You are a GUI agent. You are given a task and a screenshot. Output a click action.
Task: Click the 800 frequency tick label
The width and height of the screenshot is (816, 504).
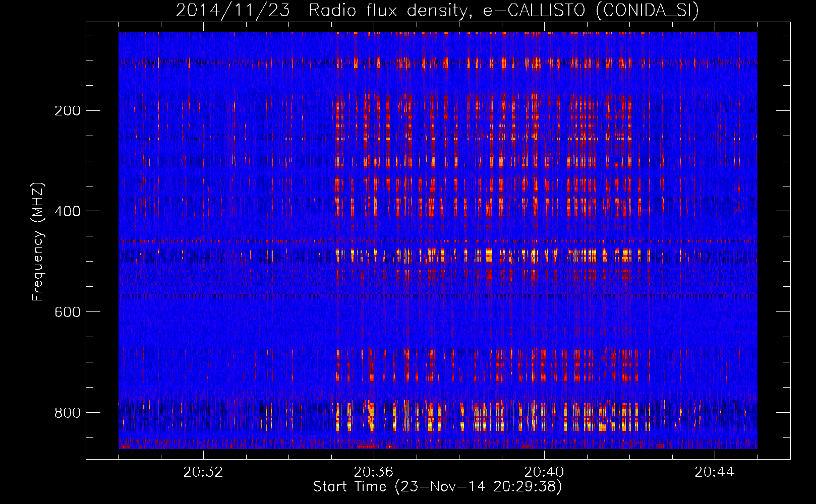pos(68,413)
